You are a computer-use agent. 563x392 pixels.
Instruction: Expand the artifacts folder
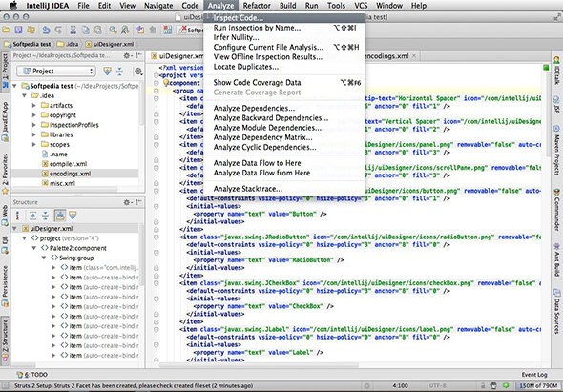click(x=33, y=106)
